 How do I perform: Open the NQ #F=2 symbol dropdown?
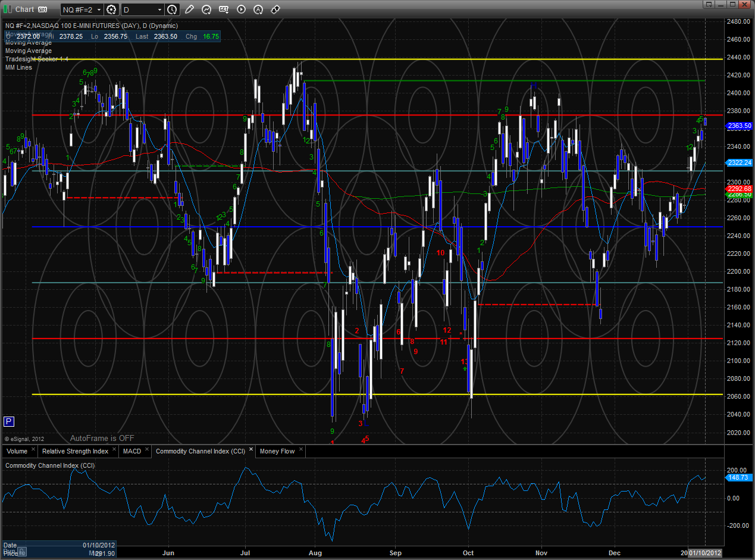99,10
